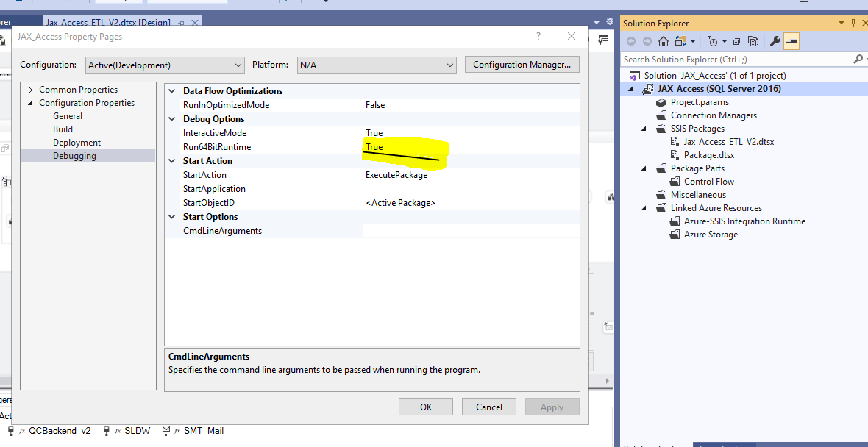Select the Miscellaneous folder
868x447 pixels.
click(699, 195)
